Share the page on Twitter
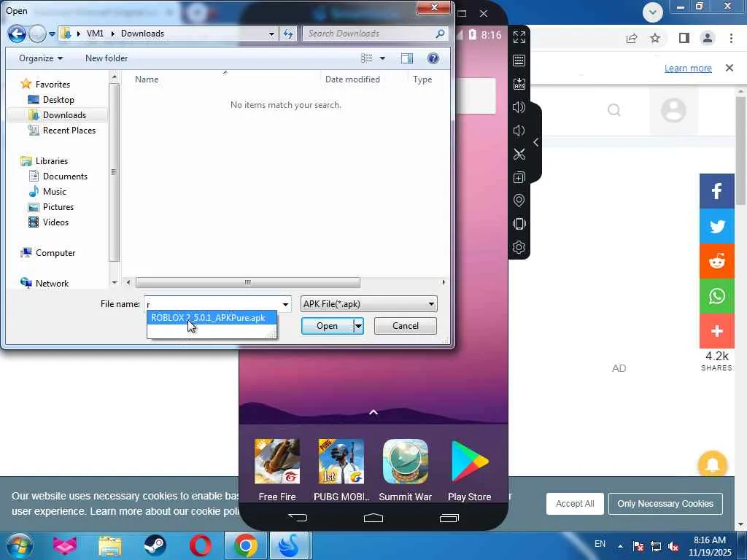 pos(717,226)
